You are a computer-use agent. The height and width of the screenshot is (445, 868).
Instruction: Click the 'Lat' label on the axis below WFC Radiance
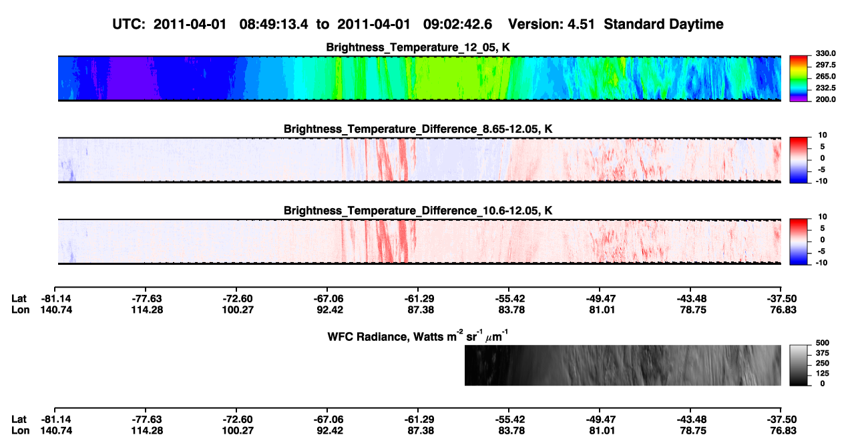click(x=19, y=419)
